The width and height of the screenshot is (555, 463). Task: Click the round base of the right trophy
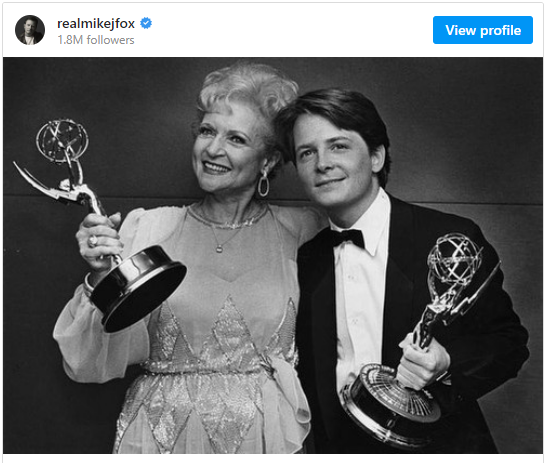click(389, 405)
